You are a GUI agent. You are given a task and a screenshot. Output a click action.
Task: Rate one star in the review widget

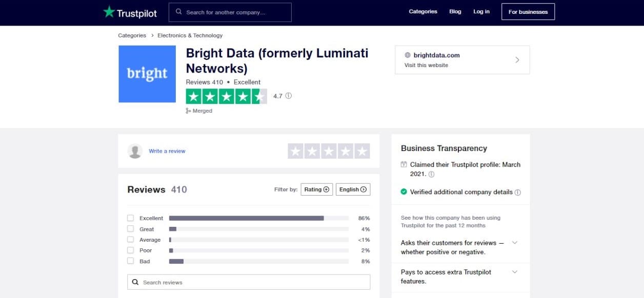tap(295, 151)
